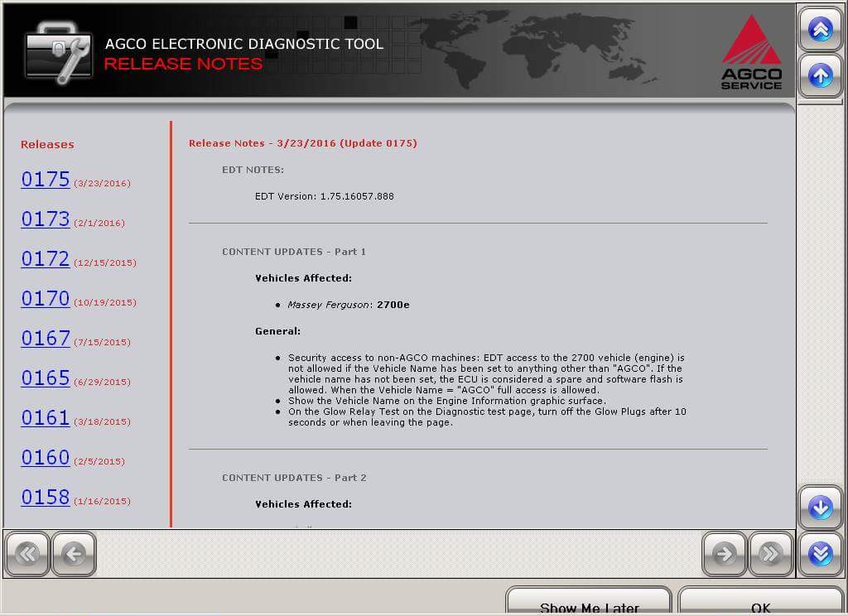Viewport: 848px width, 616px height.
Task: Click the CONTENT UPDATES - Part 1 heading
Action: coord(294,252)
